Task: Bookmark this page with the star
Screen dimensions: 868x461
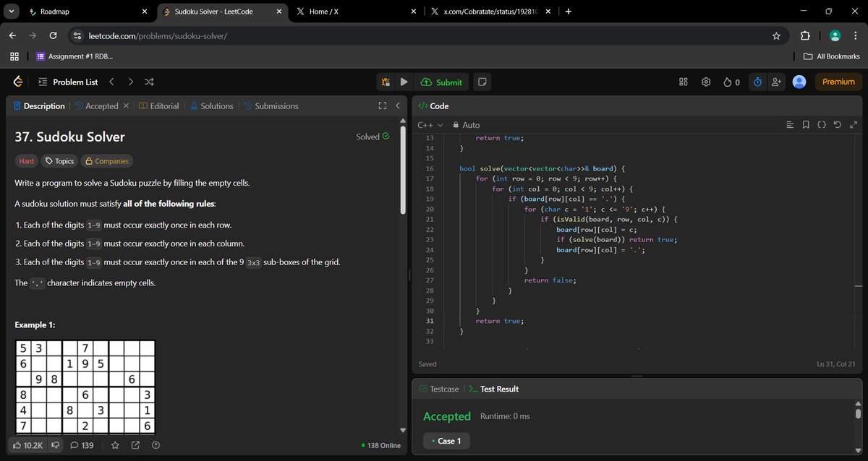Action: (776, 35)
